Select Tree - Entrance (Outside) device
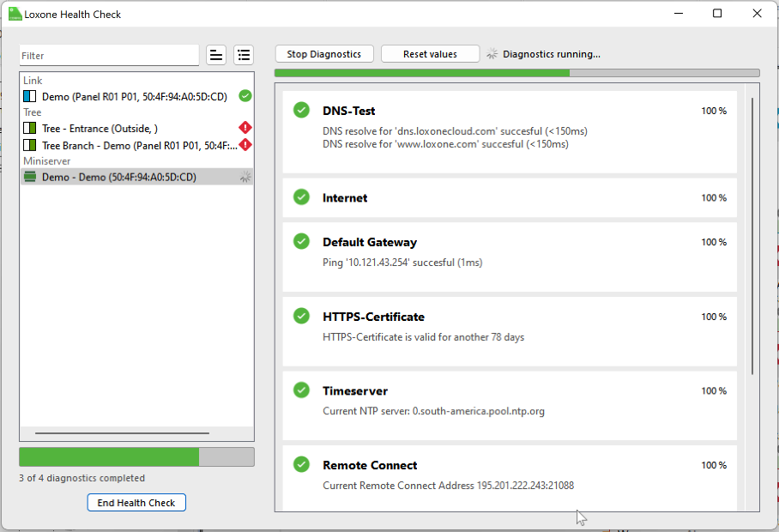 click(100, 129)
